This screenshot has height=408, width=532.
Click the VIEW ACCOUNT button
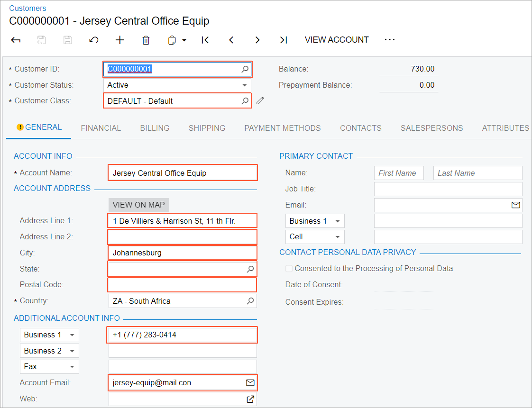337,40
